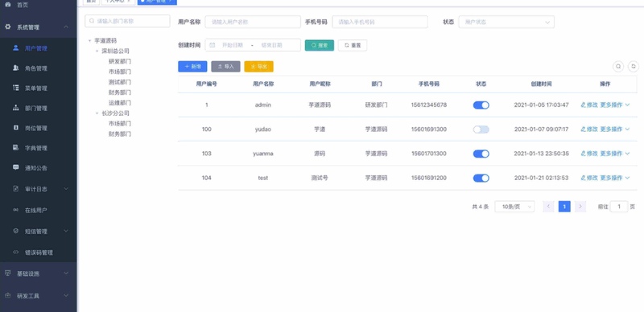
Task: Click the 导入 import button
Action: pos(225,67)
